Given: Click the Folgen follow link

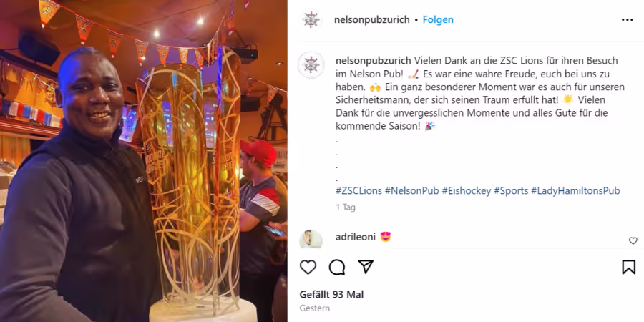Looking at the screenshot, I should 438,20.
